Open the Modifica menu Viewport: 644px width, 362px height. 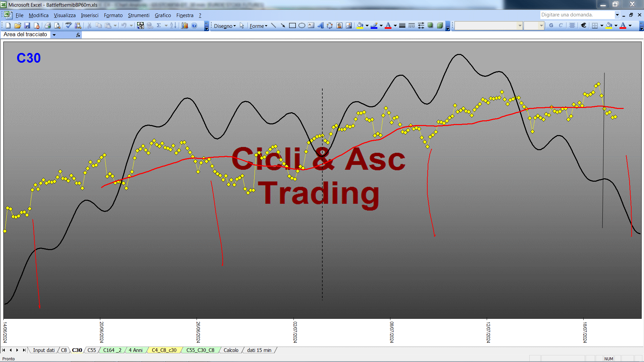click(39, 15)
